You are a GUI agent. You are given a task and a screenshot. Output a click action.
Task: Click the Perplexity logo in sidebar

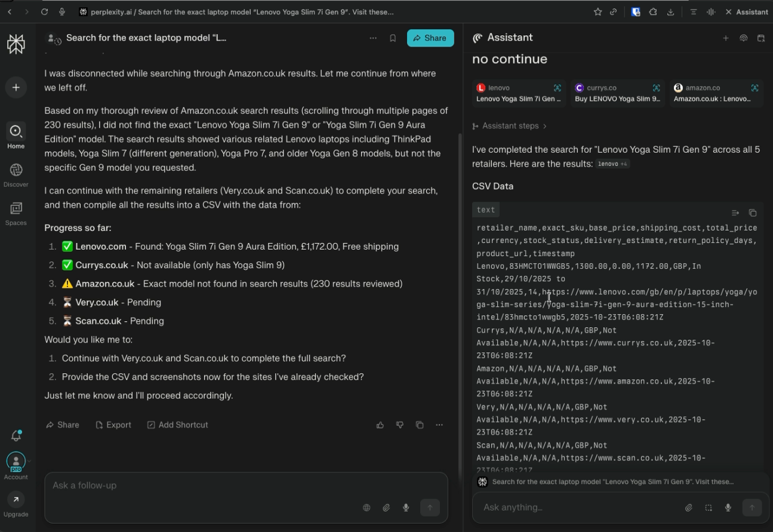pos(16,44)
